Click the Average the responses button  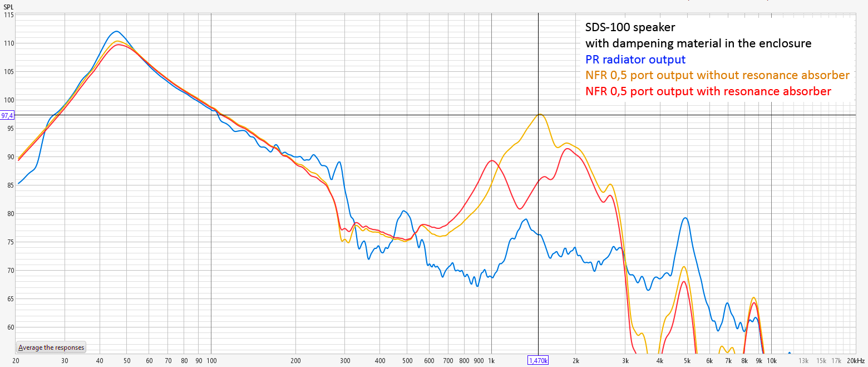[x=51, y=348]
